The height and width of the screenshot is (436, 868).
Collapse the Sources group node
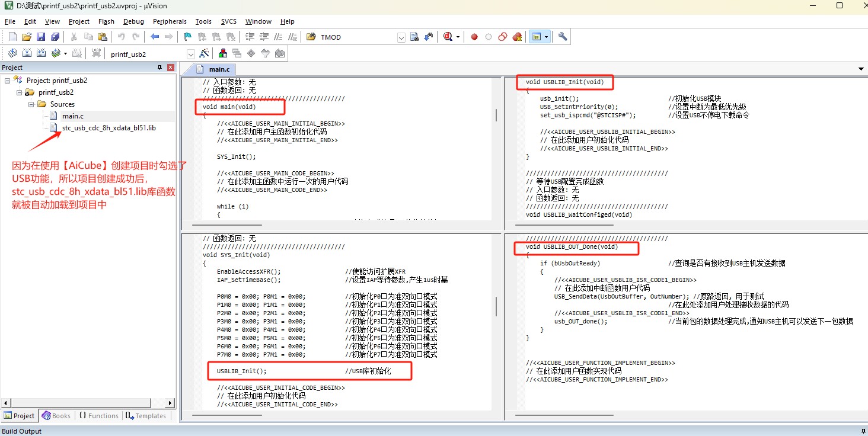pyautogui.click(x=31, y=104)
